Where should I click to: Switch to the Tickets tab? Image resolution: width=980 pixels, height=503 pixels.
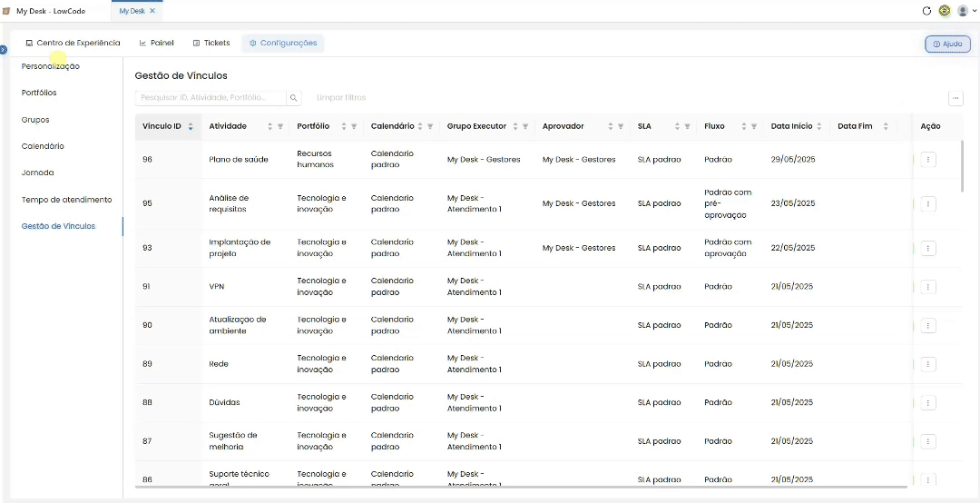(x=211, y=44)
